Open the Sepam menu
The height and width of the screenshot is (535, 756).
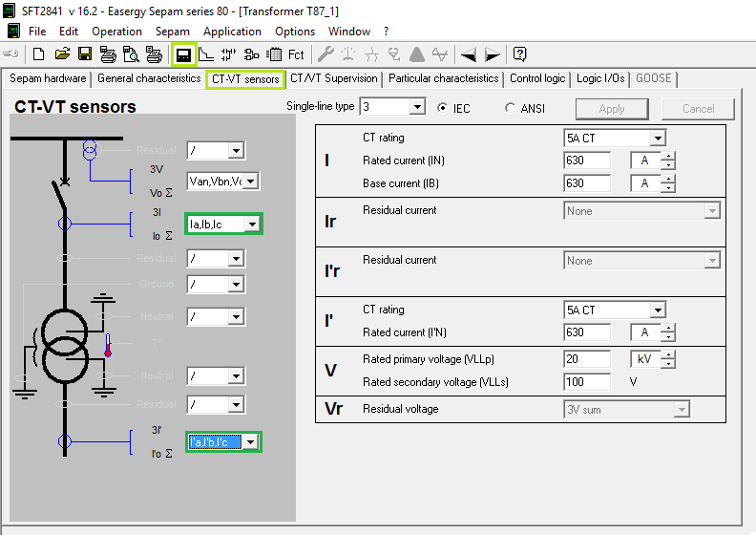(x=172, y=32)
